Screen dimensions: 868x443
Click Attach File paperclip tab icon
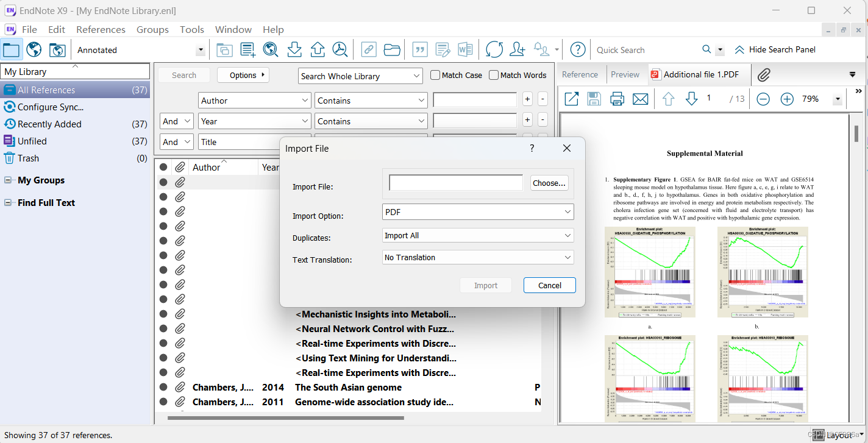tap(764, 75)
